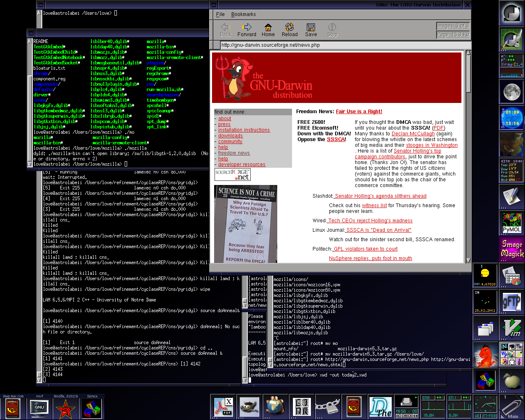525x420 pixels.
Task: Open the spreadsheet chart dock icon
Action: (511, 276)
